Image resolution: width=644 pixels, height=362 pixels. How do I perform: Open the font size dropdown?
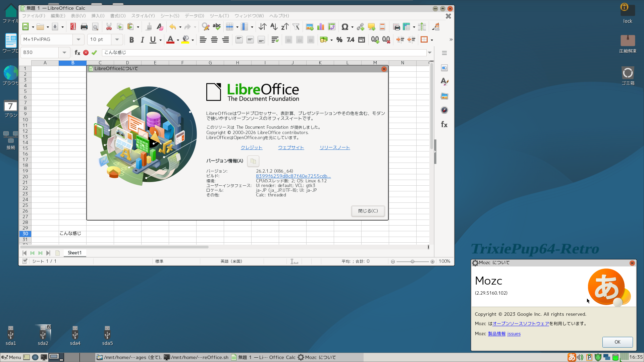tap(117, 40)
